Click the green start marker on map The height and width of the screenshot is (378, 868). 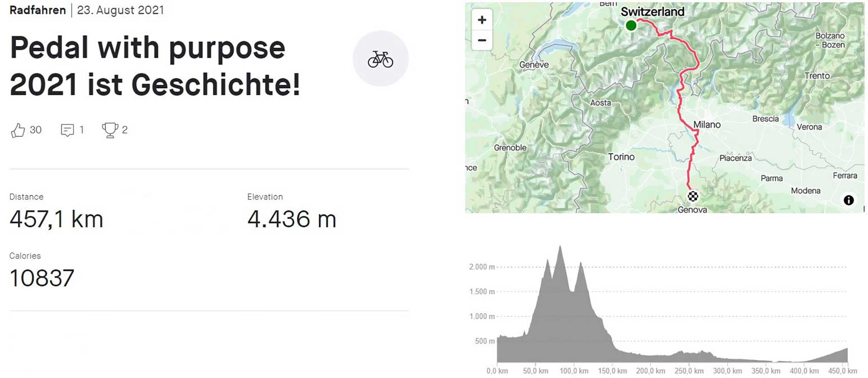tap(631, 26)
